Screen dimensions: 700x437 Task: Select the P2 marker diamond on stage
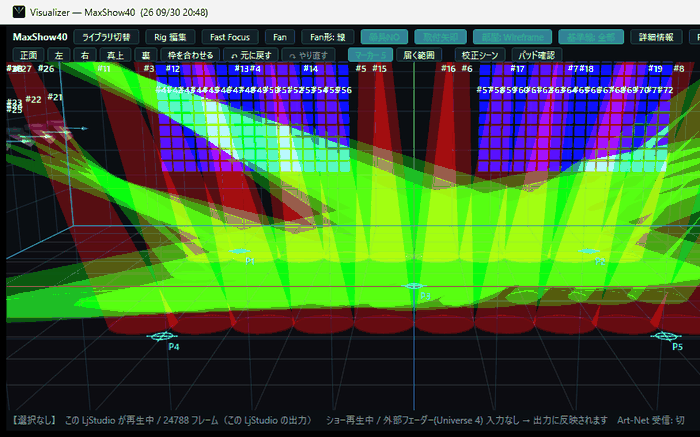(589, 251)
